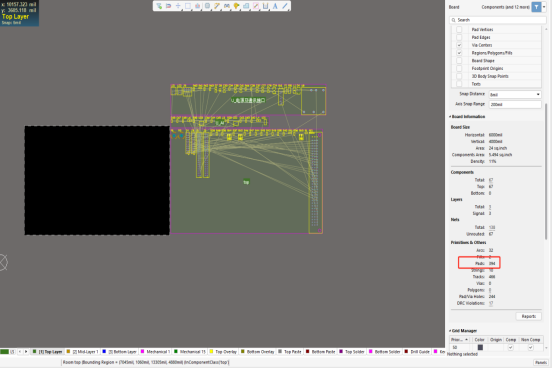Check the Pad Edges snap option
Image resolution: width=553 pixels, height=369 pixels.
point(459,37)
